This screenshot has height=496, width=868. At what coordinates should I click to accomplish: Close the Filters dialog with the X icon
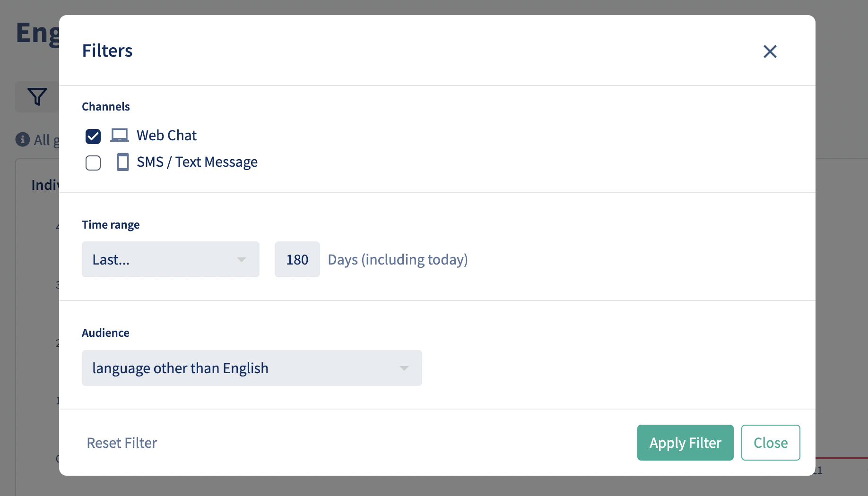coord(770,51)
